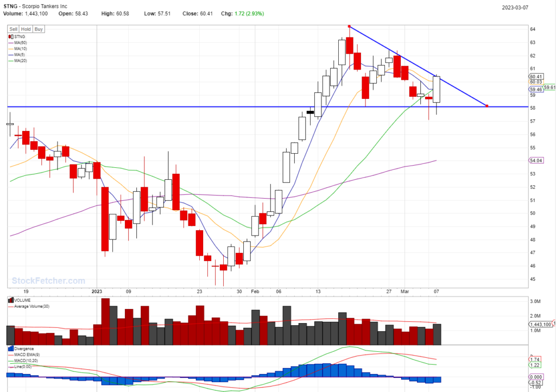Click the 2023-03-07 date stamp
The image size is (556, 392).
515,8
